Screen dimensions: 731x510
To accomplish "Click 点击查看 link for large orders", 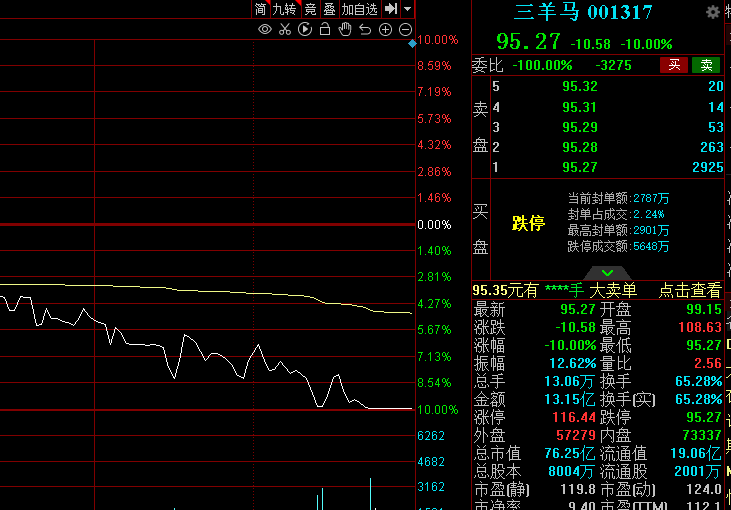I will [x=690, y=290].
